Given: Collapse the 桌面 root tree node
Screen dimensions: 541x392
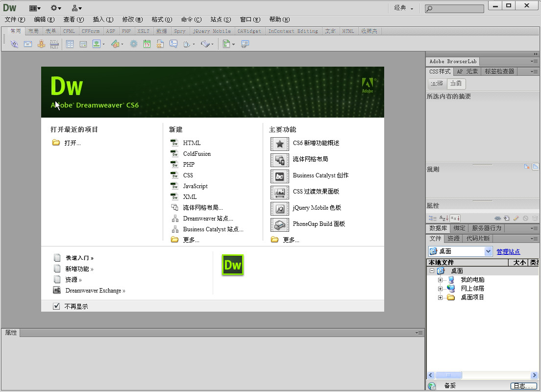Looking at the screenshot, I should (432, 271).
